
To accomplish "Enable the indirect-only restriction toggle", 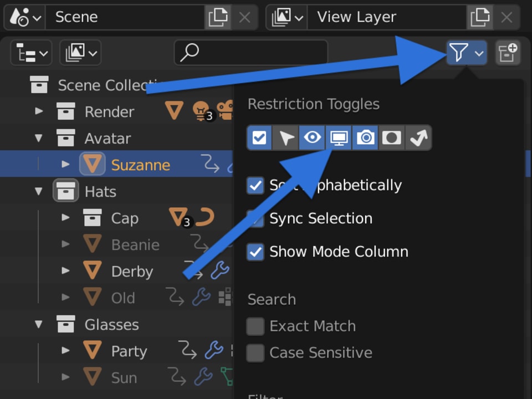I will coord(418,137).
